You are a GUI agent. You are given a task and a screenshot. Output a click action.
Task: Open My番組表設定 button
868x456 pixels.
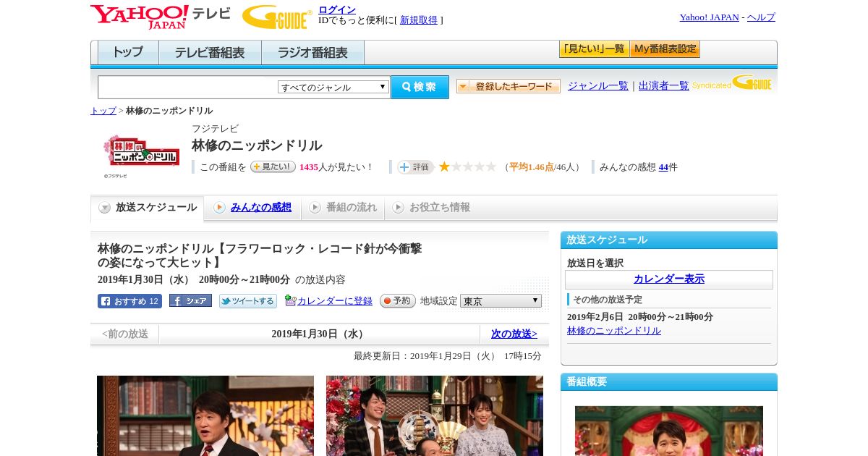tap(665, 49)
